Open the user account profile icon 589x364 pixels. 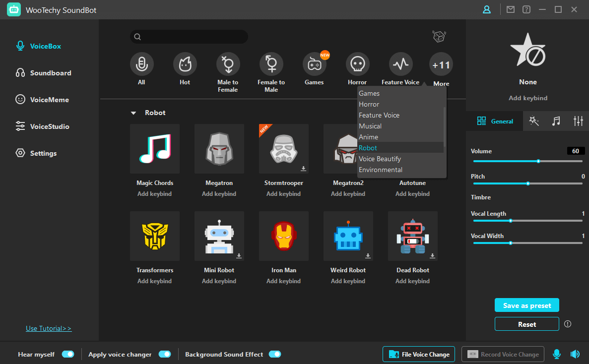pos(486,10)
